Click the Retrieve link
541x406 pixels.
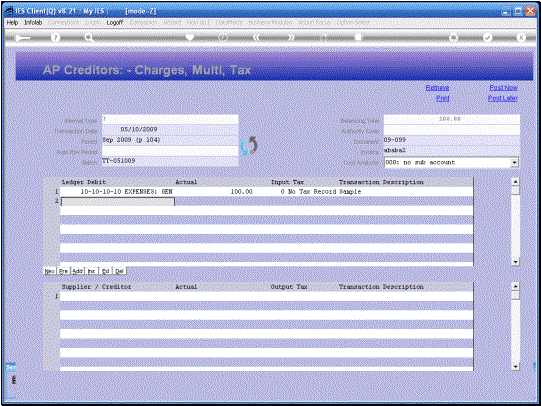click(437, 88)
